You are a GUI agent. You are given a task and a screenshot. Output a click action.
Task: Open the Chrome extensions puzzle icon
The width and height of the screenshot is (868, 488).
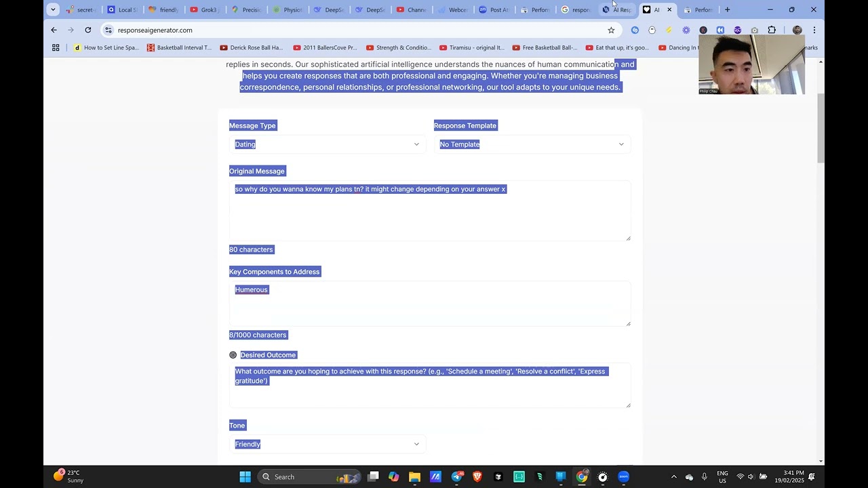pyautogui.click(x=772, y=30)
